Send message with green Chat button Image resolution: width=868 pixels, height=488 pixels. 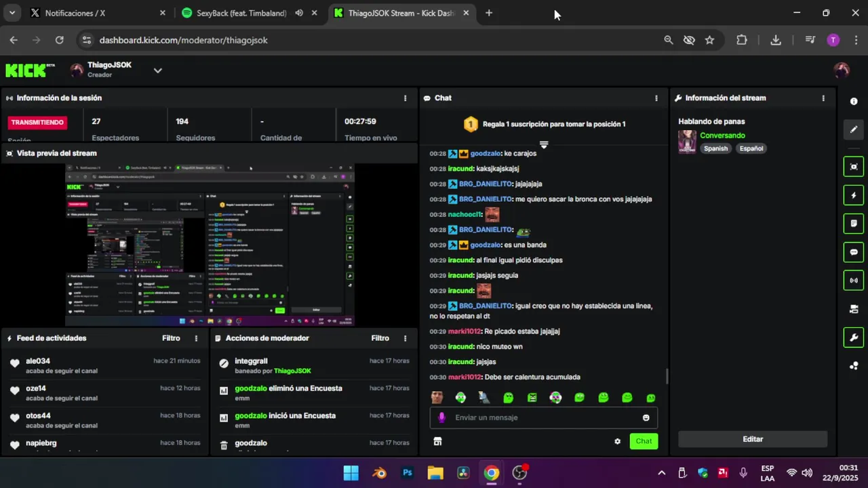pyautogui.click(x=644, y=441)
